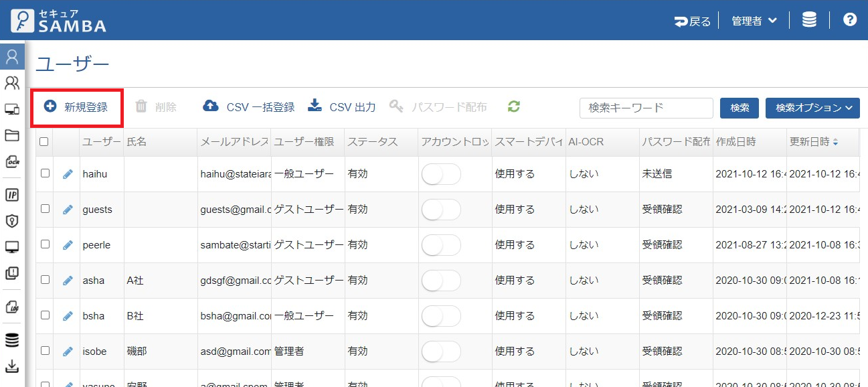Open the folder icon in left sidebar
The width and height of the screenshot is (868, 387).
[x=12, y=135]
